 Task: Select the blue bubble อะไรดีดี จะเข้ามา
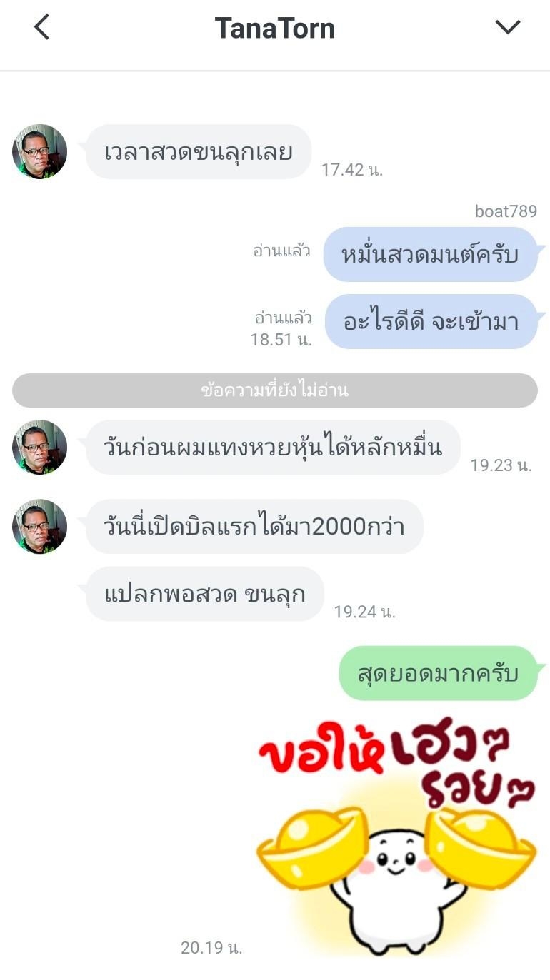tap(431, 322)
